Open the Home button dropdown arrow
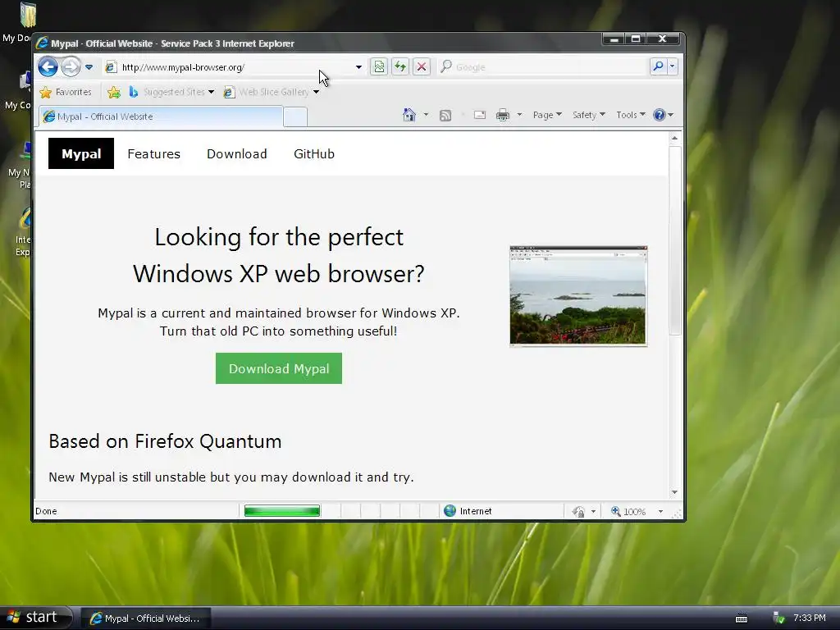Viewport: 840px width, 630px height. point(426,115)
